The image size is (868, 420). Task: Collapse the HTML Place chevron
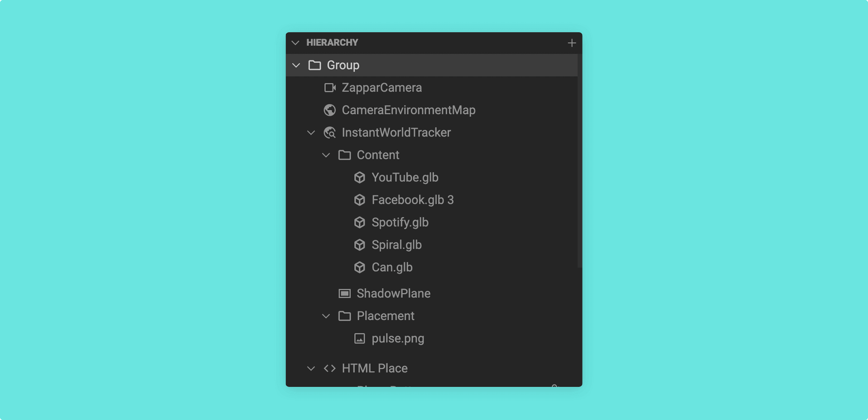(x=311, y=369)
